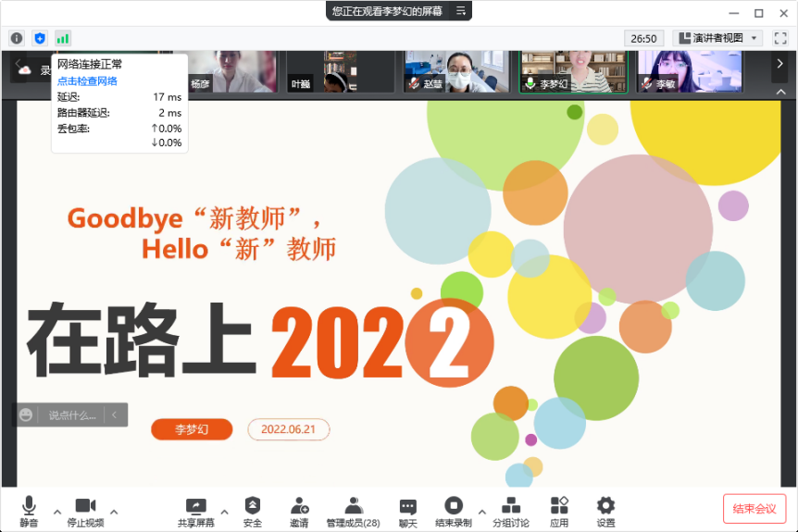Collapse the floating chat bar arrow
Screen dimensions: 798x532
115,415
